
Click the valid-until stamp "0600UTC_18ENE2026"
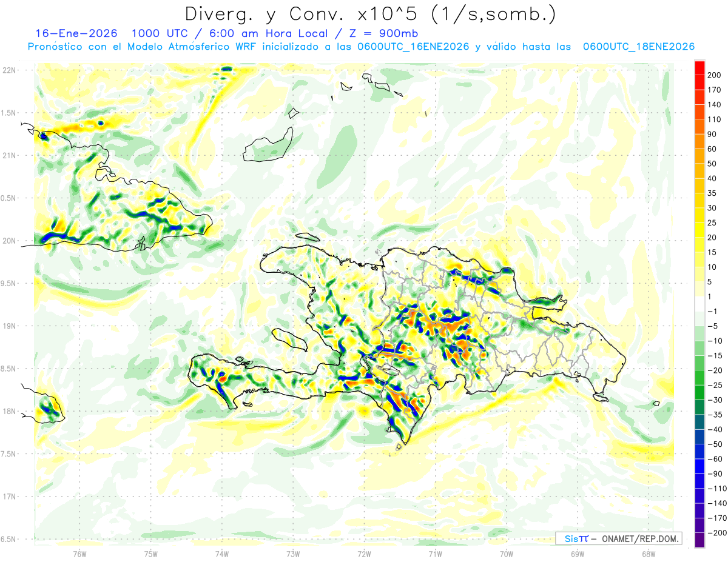click(638, 47)
